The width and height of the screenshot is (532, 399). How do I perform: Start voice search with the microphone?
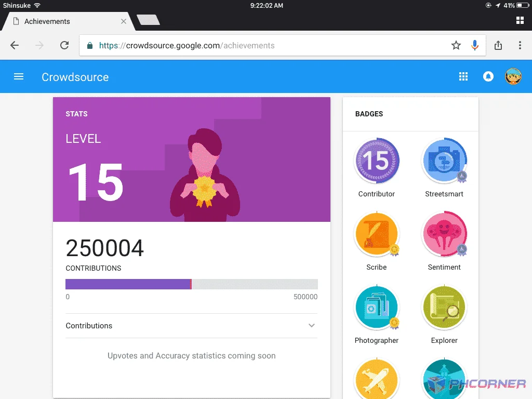(x=475, y=46)
